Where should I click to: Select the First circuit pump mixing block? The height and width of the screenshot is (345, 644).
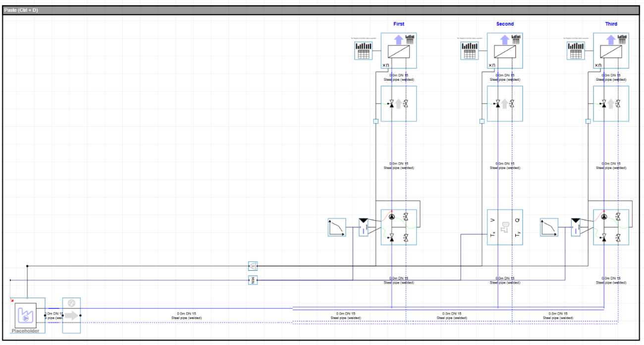[398, 227]
